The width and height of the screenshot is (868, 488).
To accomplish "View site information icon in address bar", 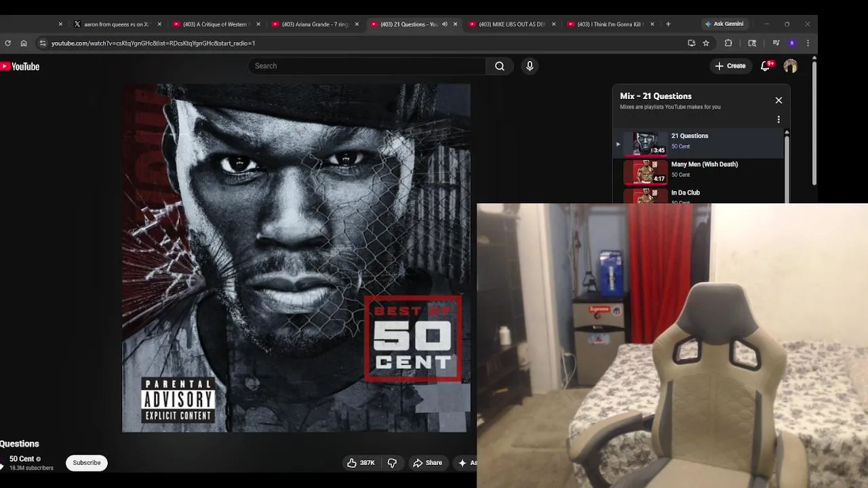I will (42, 43).
